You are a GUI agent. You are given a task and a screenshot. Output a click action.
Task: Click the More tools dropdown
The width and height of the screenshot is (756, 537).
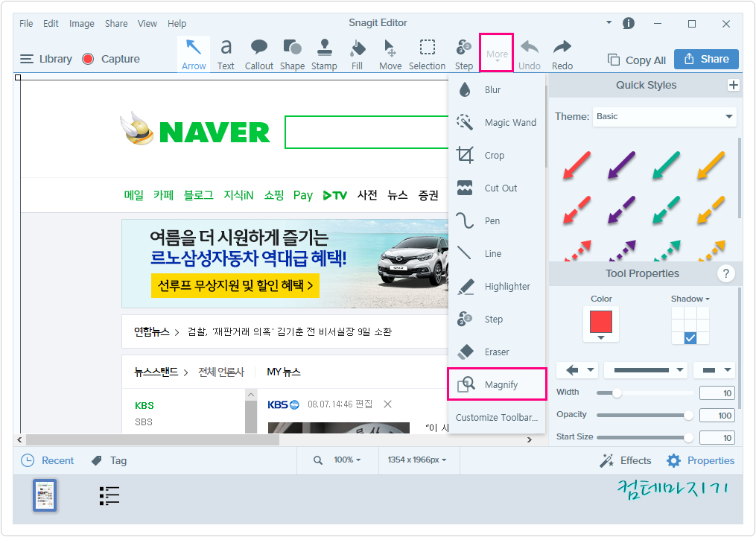click(x=497, y=54)
